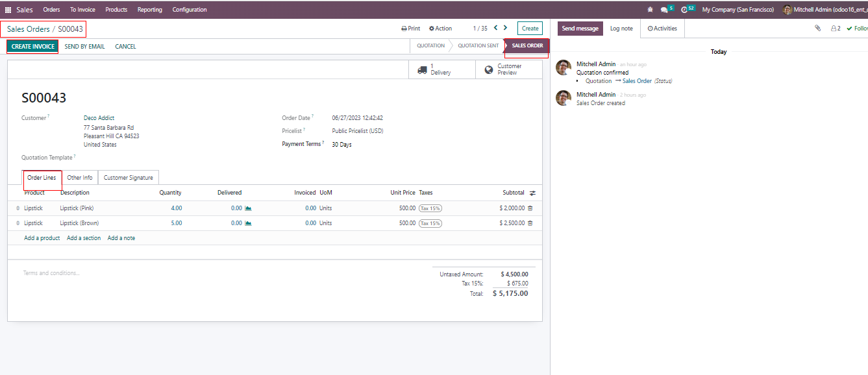This screenshot has height=375, width=868.
Task: Open the apps grid menu icon
Action: pos(8,10)
